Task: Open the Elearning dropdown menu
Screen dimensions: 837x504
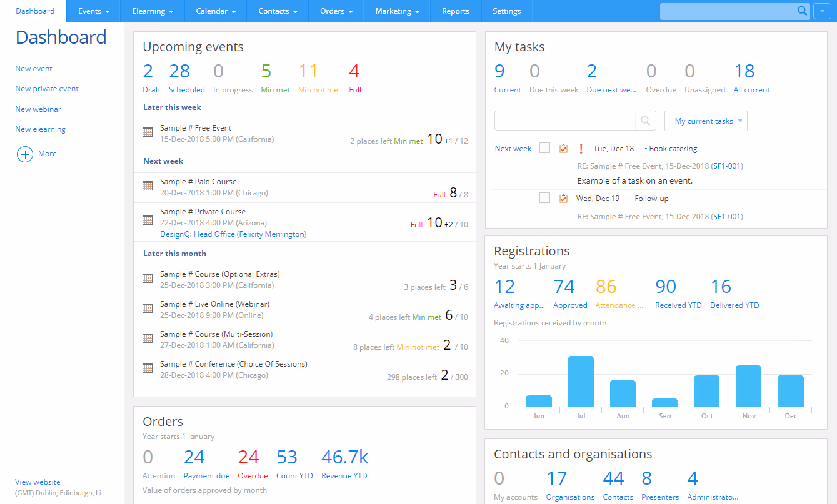Action: point(153,11)
